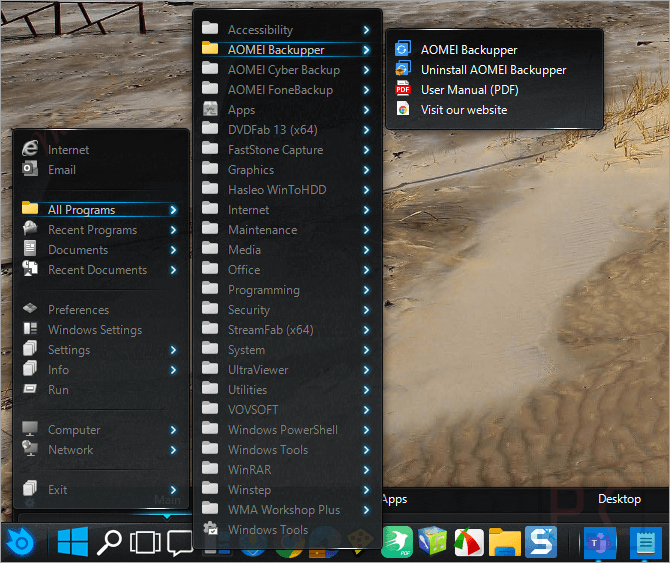Expand Recent Documents submenu arrow
The height and width of the screenshot is (563, 670).
tap(173, 270)
